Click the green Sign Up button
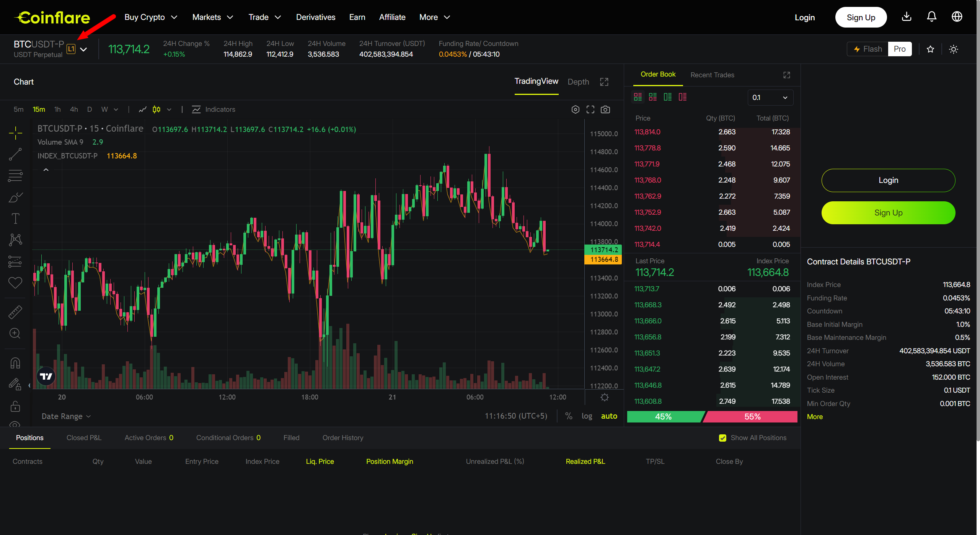Screen dimensions: 980x535 point(888,213)
